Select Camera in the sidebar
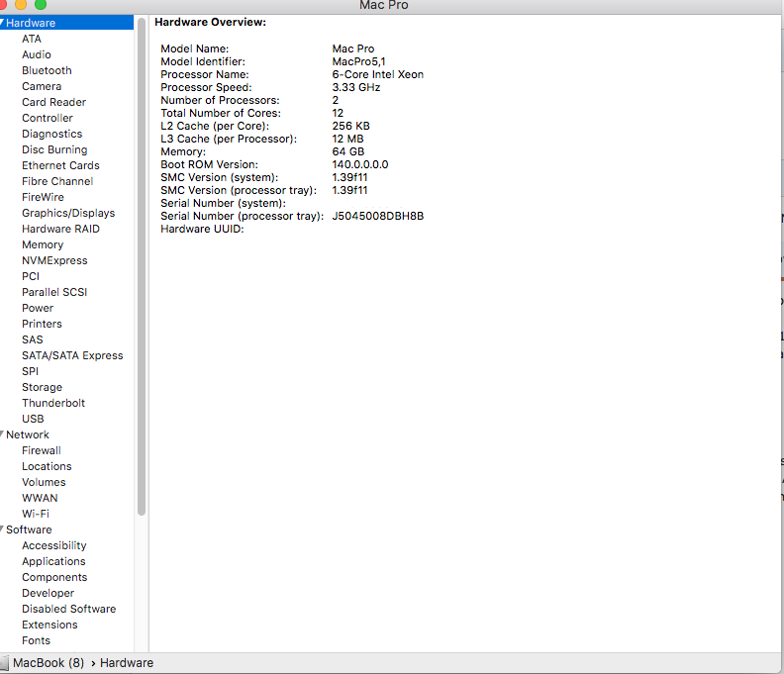 tap(42, 86)
